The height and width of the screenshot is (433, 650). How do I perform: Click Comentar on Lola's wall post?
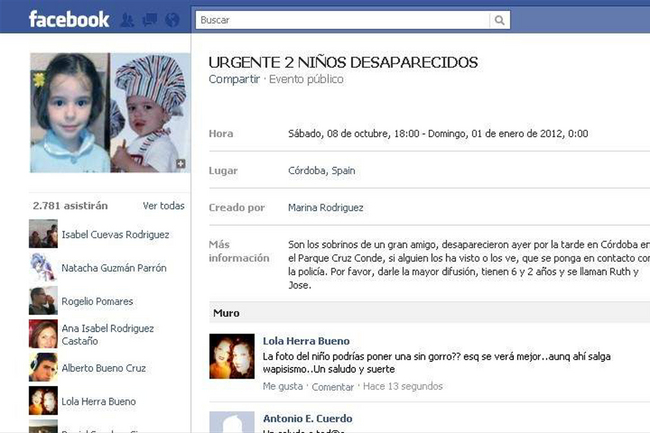click(x=333, y=386)
